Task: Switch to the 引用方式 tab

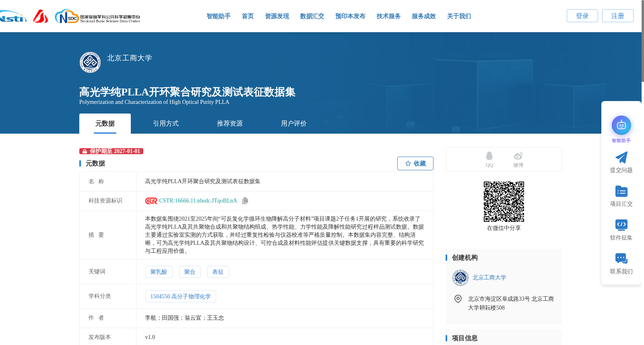Action: tap(166, 124)
